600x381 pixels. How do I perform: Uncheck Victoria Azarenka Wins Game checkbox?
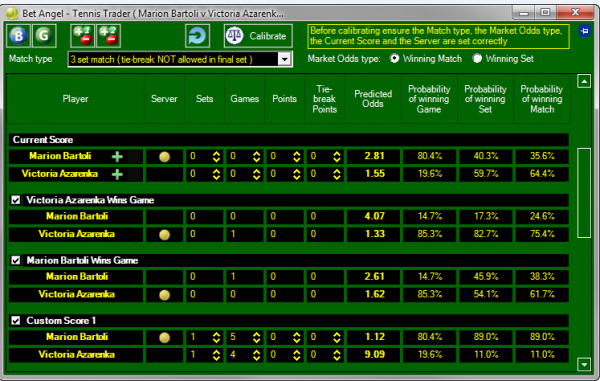point(16,200)
